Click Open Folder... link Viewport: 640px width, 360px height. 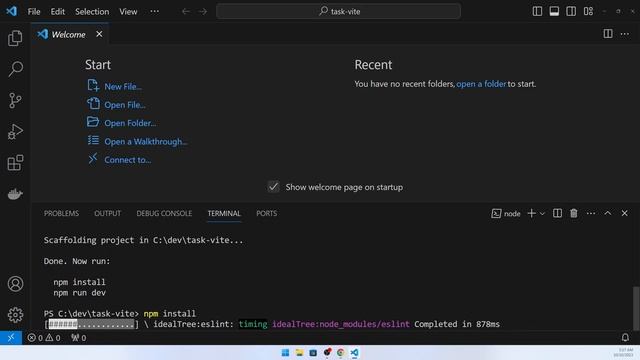tap(130, 123)
